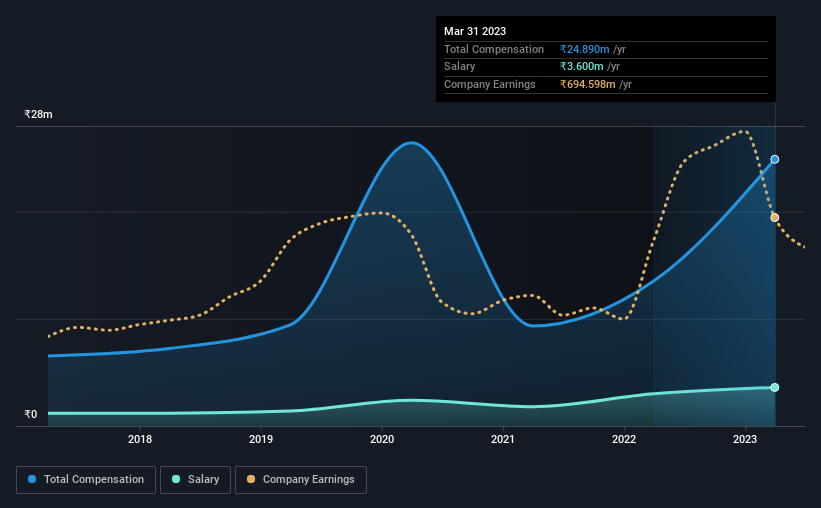
Task: Toggle the Salary legend button
Action: point(195,480)
